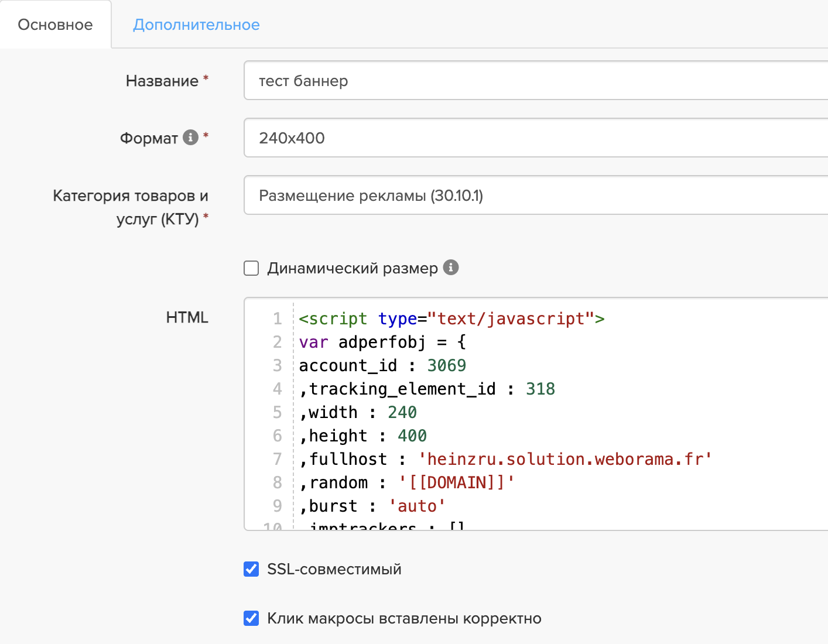Uncheck the SSL-совместимый checkbox
This screenshot has width=828, height=644.
coord(251,569)
